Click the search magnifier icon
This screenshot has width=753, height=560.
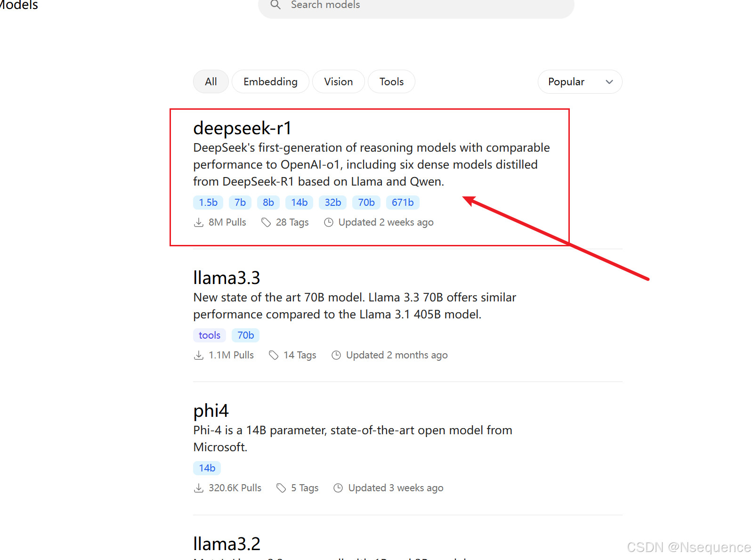point(275,5)
